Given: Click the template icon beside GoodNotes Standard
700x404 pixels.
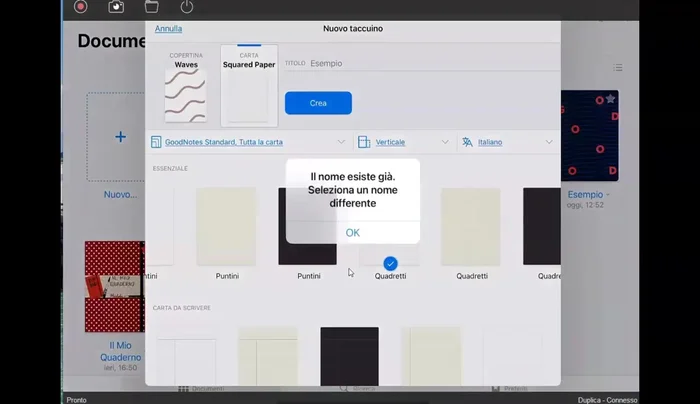Looking at the screenshot, I should tap(156, 142).
